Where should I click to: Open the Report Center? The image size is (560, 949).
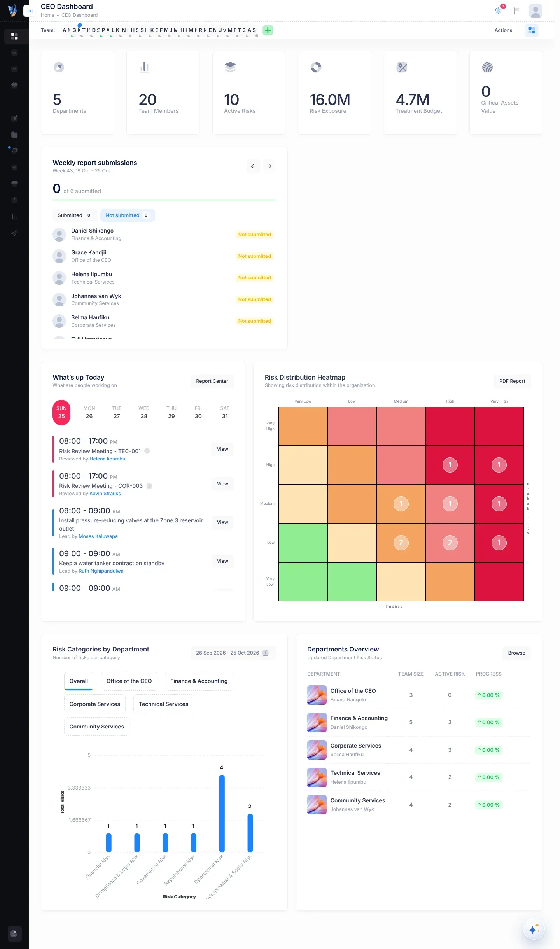212,381
